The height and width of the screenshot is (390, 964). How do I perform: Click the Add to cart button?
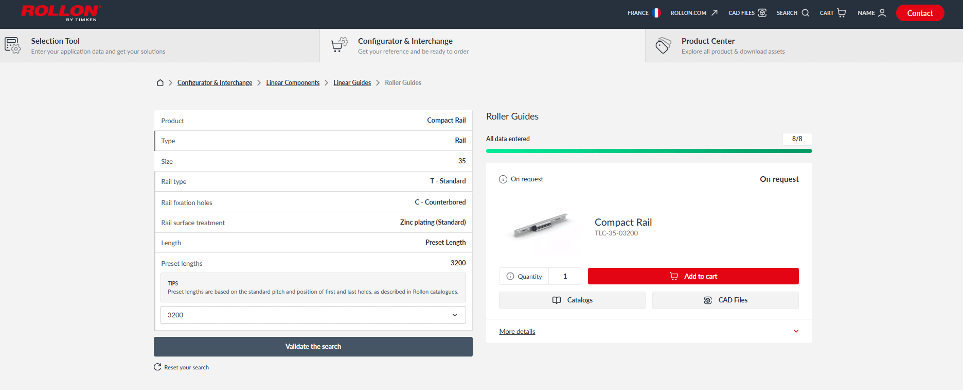click(x=693, y=276)
